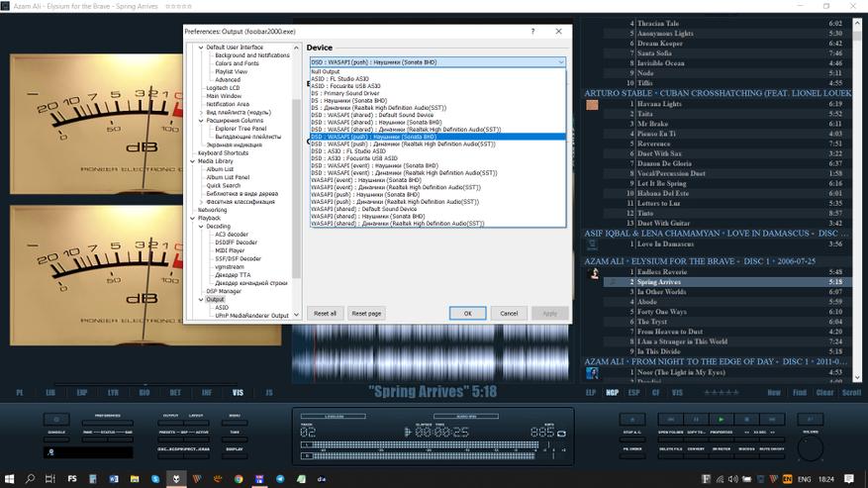Toggle STOP A.C. button

pyautogui.click(x=632, y=439)
